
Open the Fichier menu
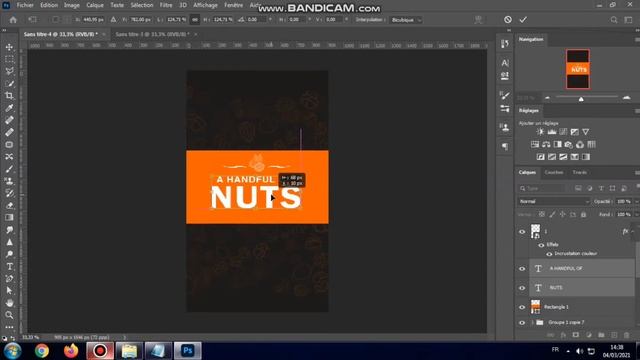tap(25, 5)
